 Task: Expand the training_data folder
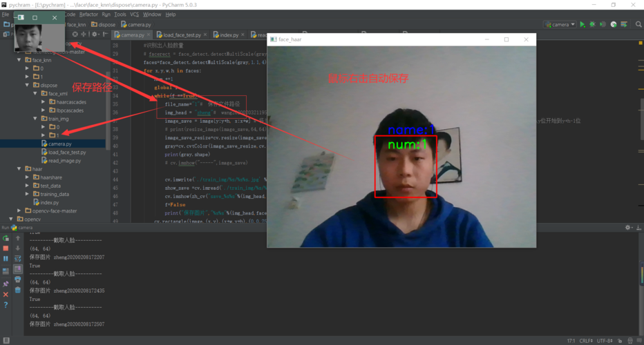pos(27,194)
